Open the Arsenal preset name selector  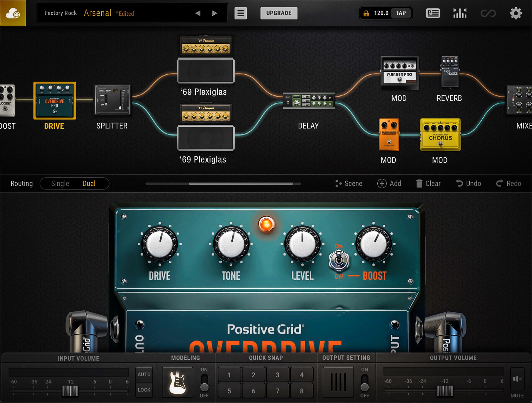click(x=97, y=13)
